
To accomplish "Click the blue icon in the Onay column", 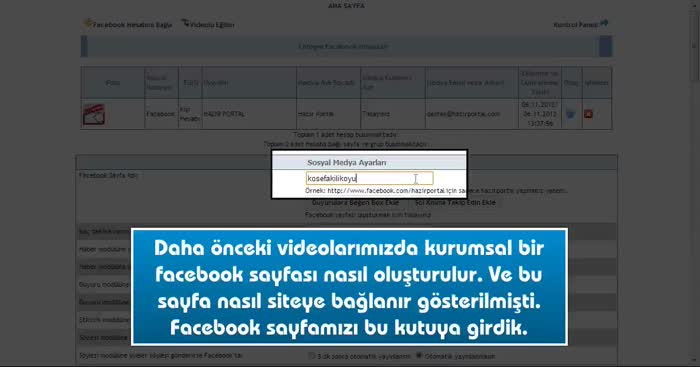I will click(x=571, y=114).
